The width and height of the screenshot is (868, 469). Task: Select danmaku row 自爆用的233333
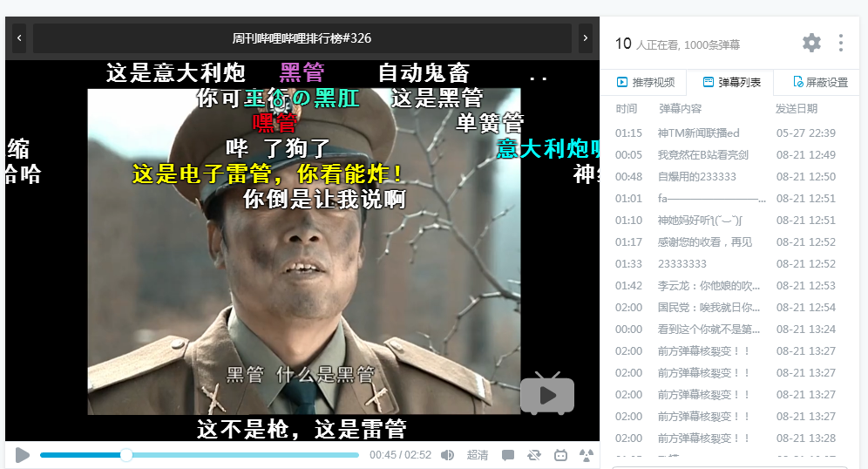pyautogui.click(x=725, y=177)
